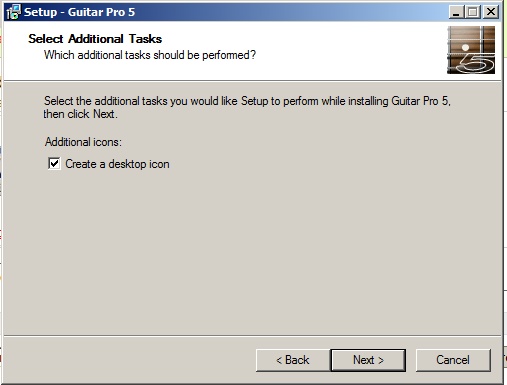507x385 pixels.
Task: Continue installation with the Next button
Action: point(368,360)
